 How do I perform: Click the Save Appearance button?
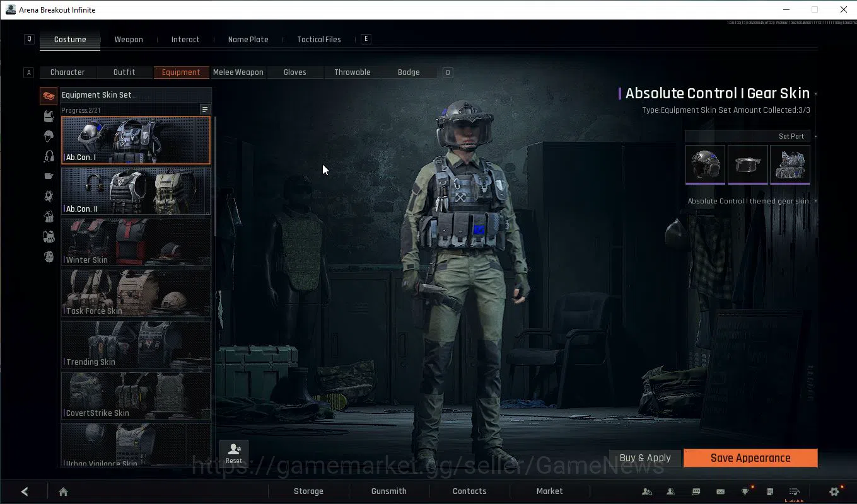(x=750, y=458)
